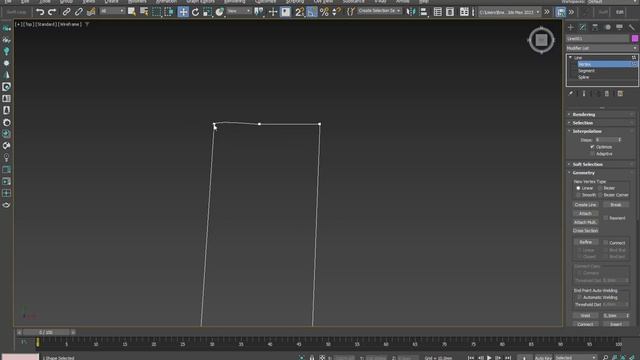
Task: Toggle the Reorient checkbox
Action: (x=606, y=218)
